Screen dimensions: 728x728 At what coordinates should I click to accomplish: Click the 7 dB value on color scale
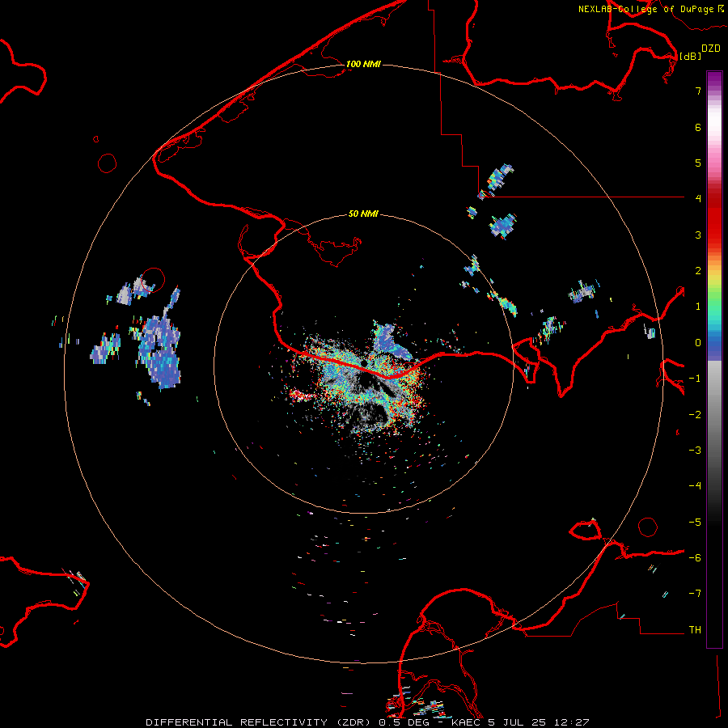click(698, 91)
